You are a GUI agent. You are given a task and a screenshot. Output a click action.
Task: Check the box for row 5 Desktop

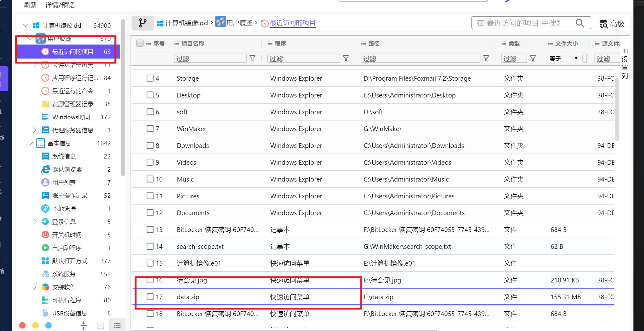coord(150,95)
